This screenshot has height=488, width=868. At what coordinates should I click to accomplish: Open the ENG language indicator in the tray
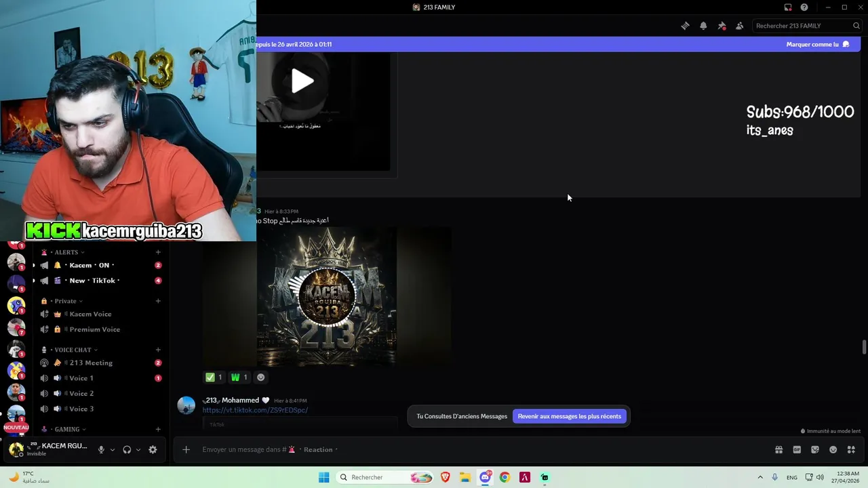click(791, 478)
